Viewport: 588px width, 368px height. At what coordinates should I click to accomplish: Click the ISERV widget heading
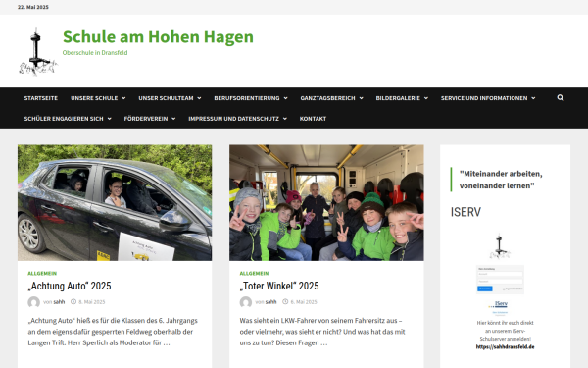(x=465, y=212)
